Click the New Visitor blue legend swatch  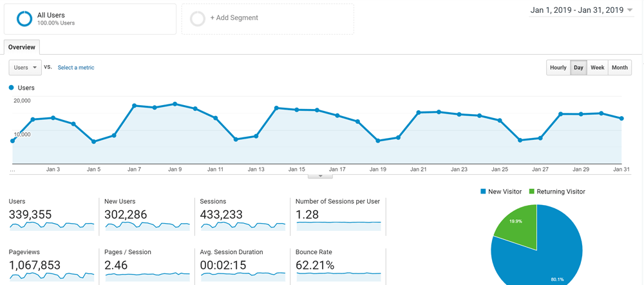coord(483,192)
